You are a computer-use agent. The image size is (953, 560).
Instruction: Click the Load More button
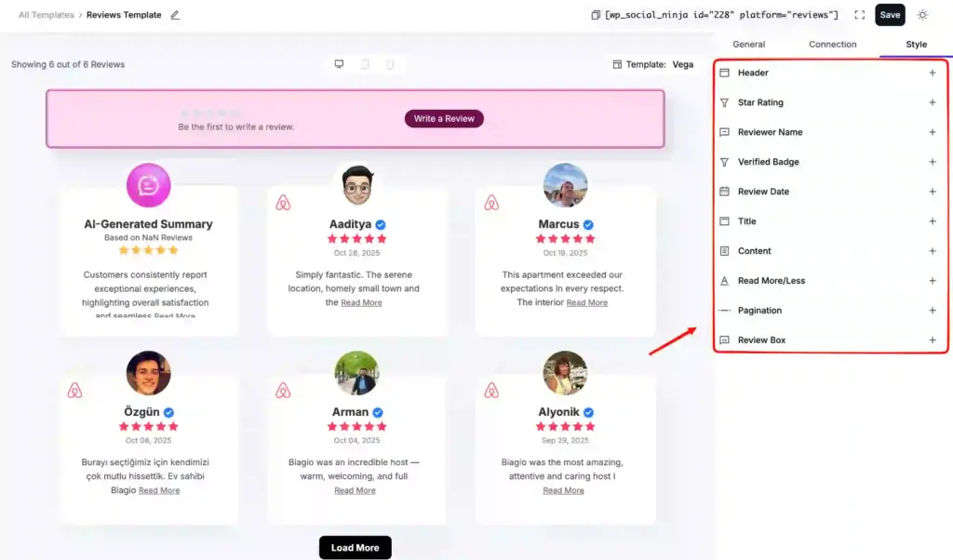pyautogui.click(x=355, y=547)
